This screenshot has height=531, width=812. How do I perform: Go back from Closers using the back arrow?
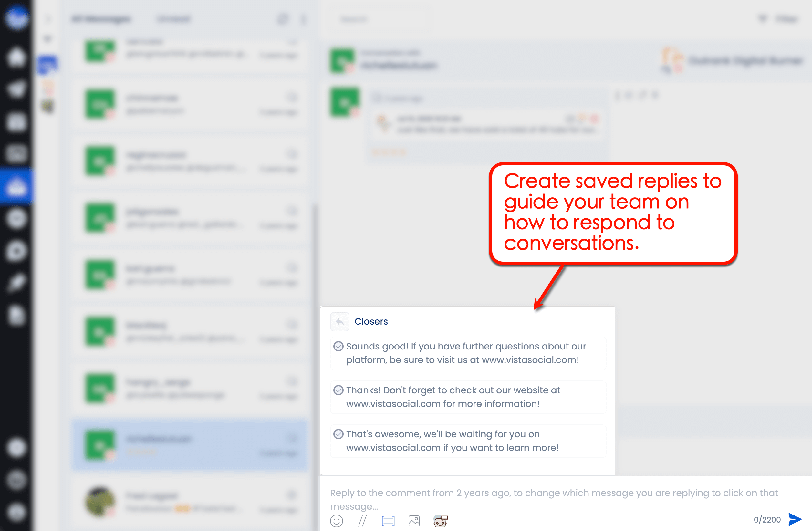tap(340, 321)
